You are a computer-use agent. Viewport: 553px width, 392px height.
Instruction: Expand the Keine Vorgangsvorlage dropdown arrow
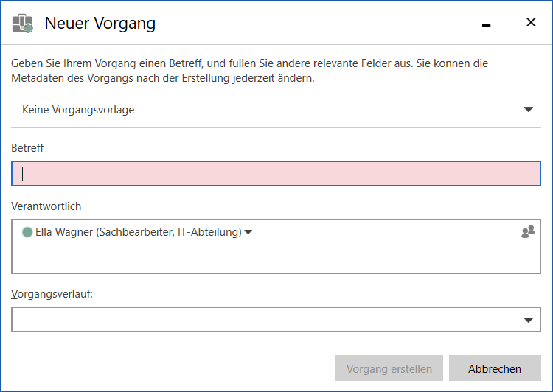click(x=528, y=110)
